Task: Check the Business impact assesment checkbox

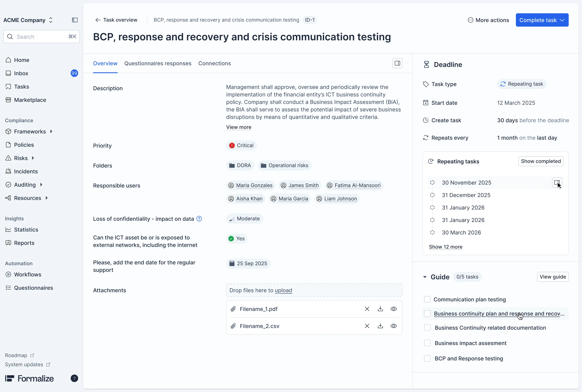Action: [427, 343]
